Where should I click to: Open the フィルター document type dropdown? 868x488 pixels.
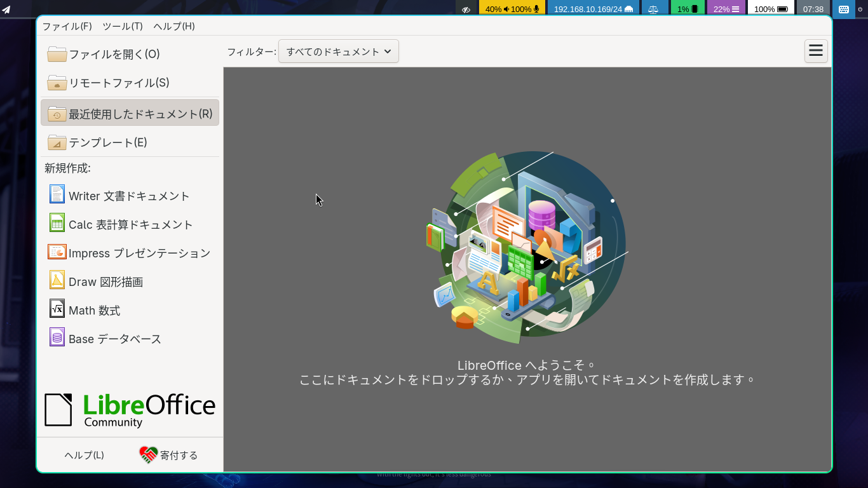point(339,51)
